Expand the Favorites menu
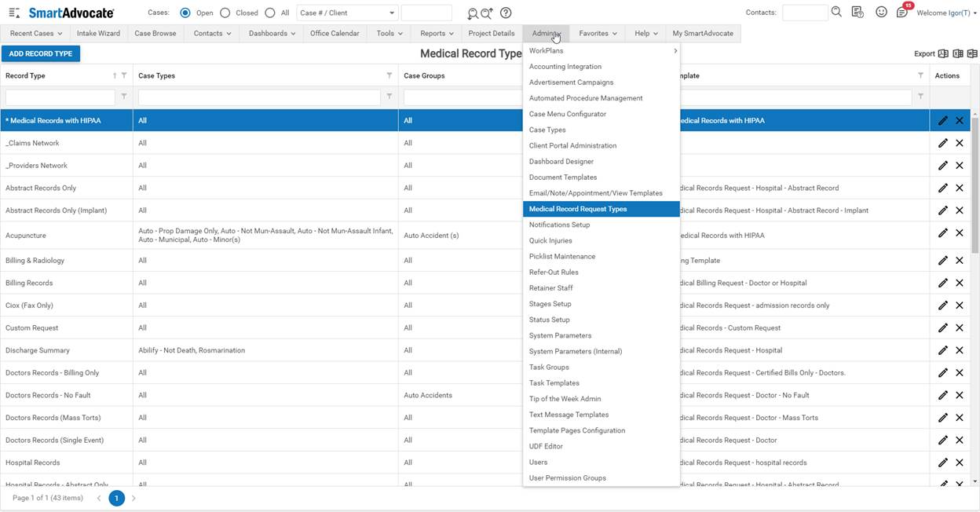This screenshot has width=980, height=512. click(x=598, y=33)
